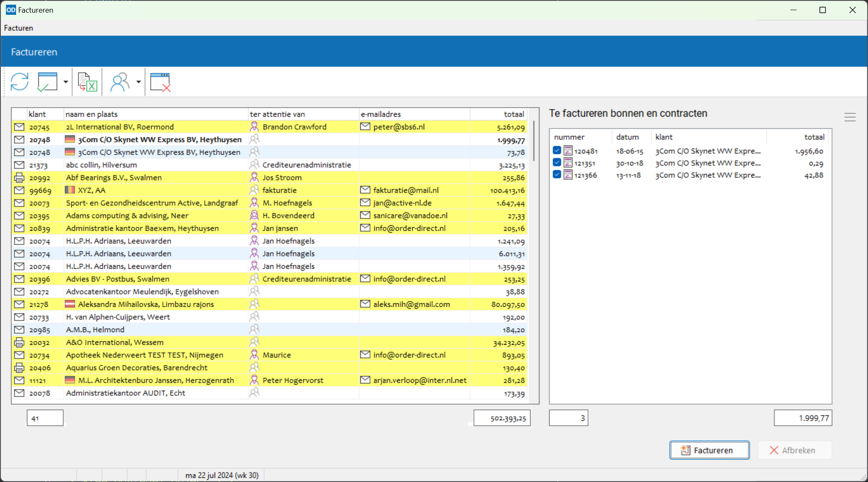Click contact icon next to Maurice
Screen dimensions: 868x482
click(x=254, y=354)
